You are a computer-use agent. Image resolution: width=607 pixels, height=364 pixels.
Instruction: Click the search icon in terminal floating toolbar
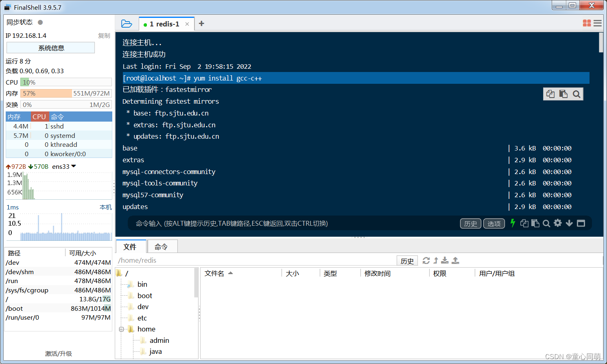[x=576, y=94]
